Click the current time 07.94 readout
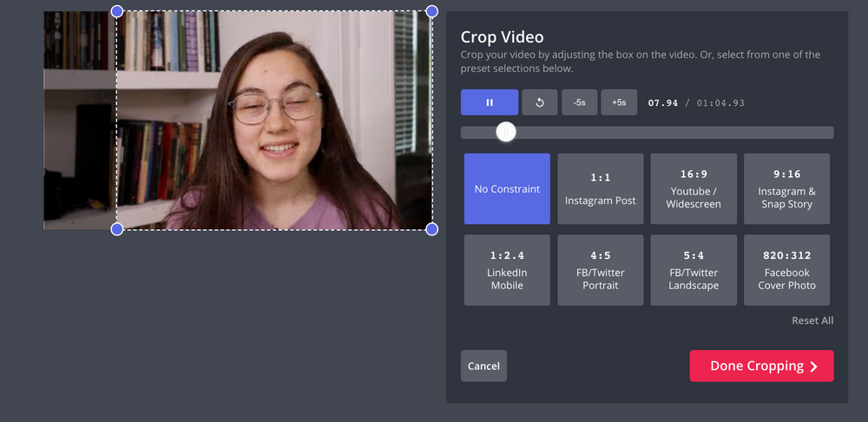Viewport: 868px width, 422px height. click(663, 103)
